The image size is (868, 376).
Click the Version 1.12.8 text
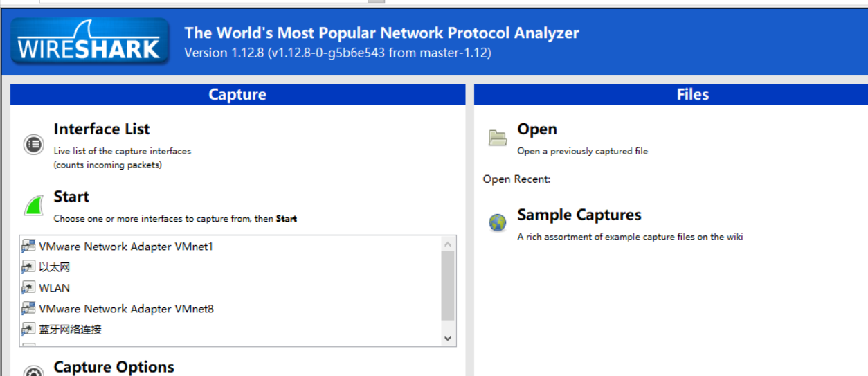pos(338,53)
